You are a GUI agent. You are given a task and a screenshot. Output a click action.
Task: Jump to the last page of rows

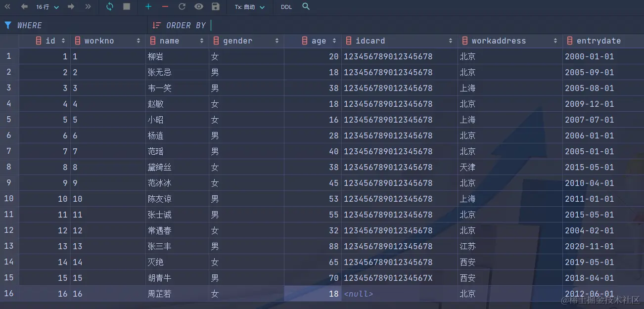click(x=88, y=7)
